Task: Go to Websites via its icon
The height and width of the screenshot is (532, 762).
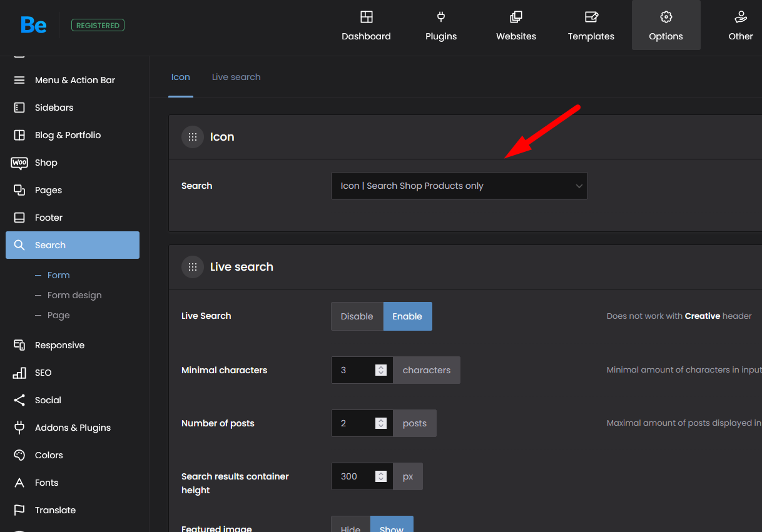Action: [516, 17]
